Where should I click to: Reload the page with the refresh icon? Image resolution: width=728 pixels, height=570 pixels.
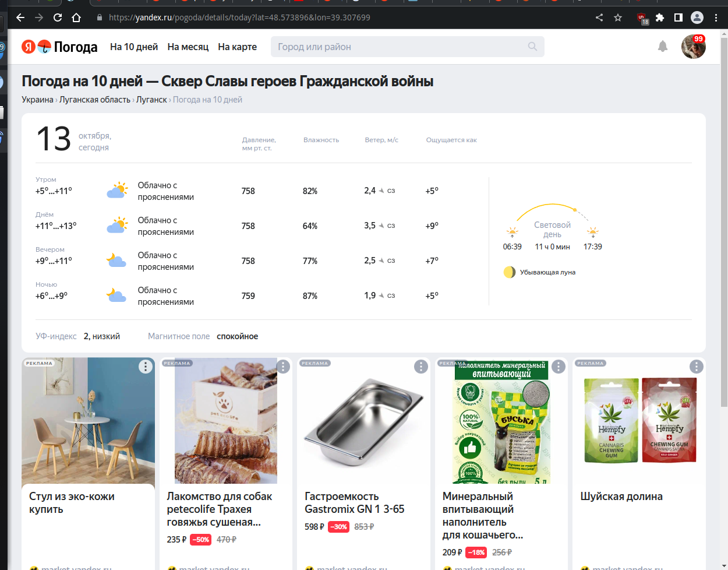[57, 18]
